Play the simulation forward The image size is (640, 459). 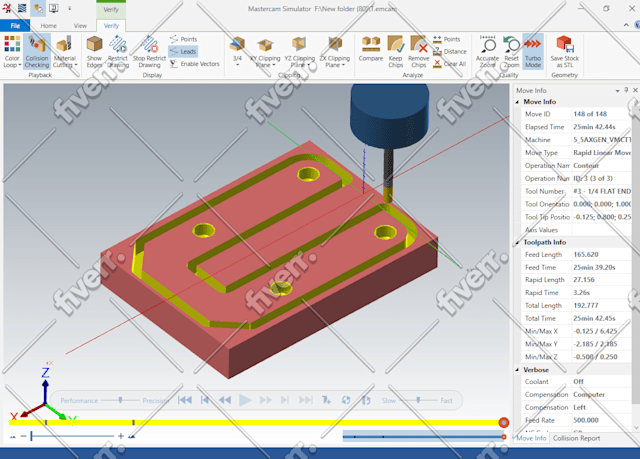click(245, 400)
